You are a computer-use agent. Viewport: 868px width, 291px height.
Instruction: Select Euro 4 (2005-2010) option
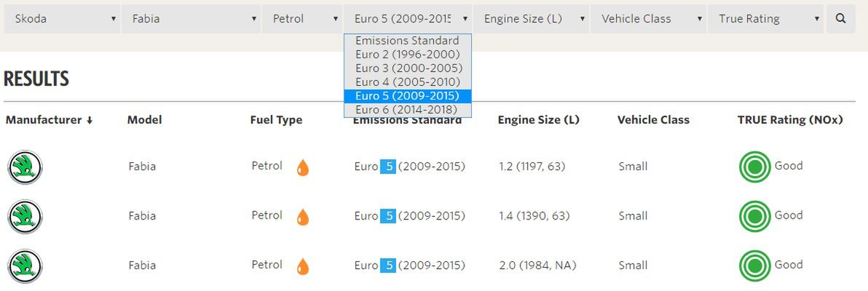coord(407,82)
